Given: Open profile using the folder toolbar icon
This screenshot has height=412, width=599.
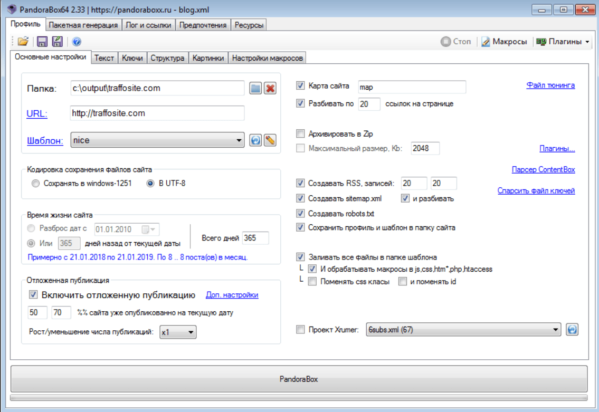Looking at the screenshot, I should point(23,41).
